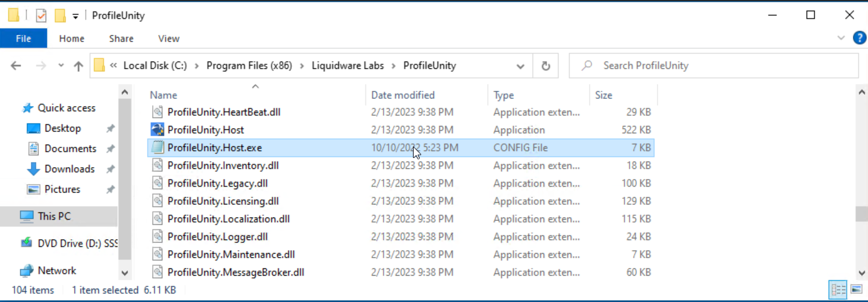Expand the ribbon with the chevron
Image resolution: width=868 pixels, height=302 pixels.
click(x=841, y=38)
